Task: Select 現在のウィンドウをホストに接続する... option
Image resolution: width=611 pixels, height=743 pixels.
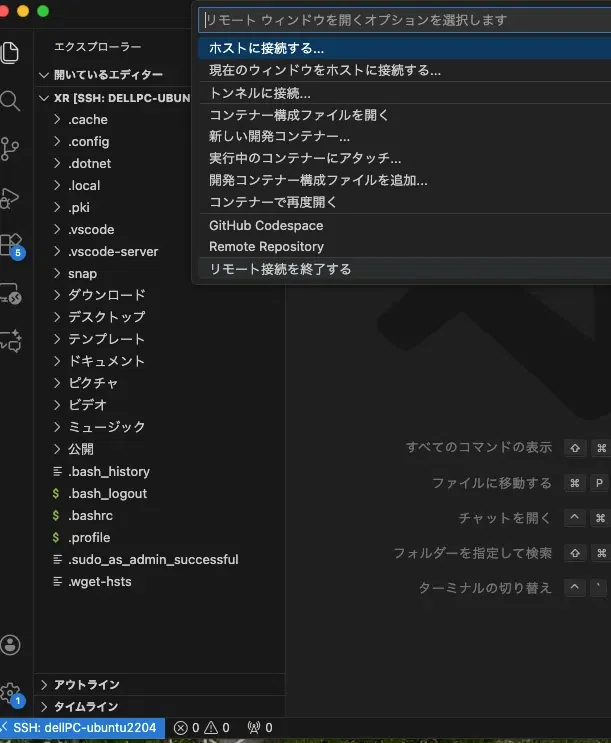Action: pyautogui.click(x=404, y=70)
